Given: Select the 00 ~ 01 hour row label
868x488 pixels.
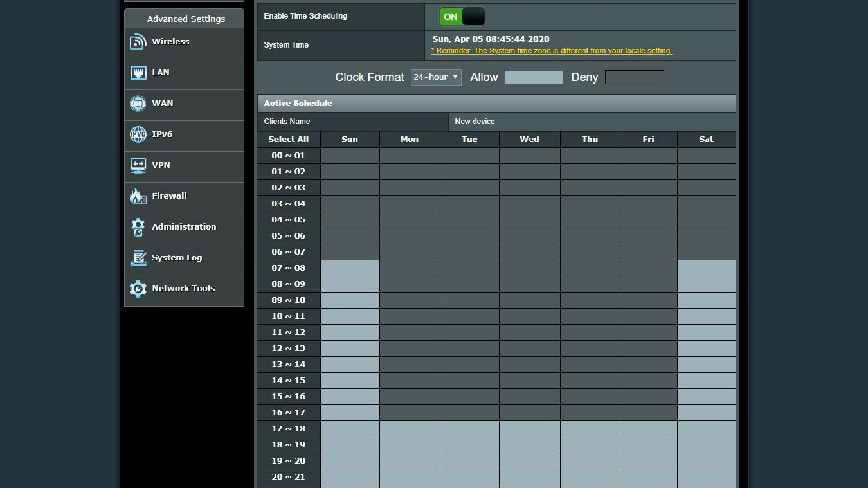Looking at the screenshot, I should (x=288, y=156).
